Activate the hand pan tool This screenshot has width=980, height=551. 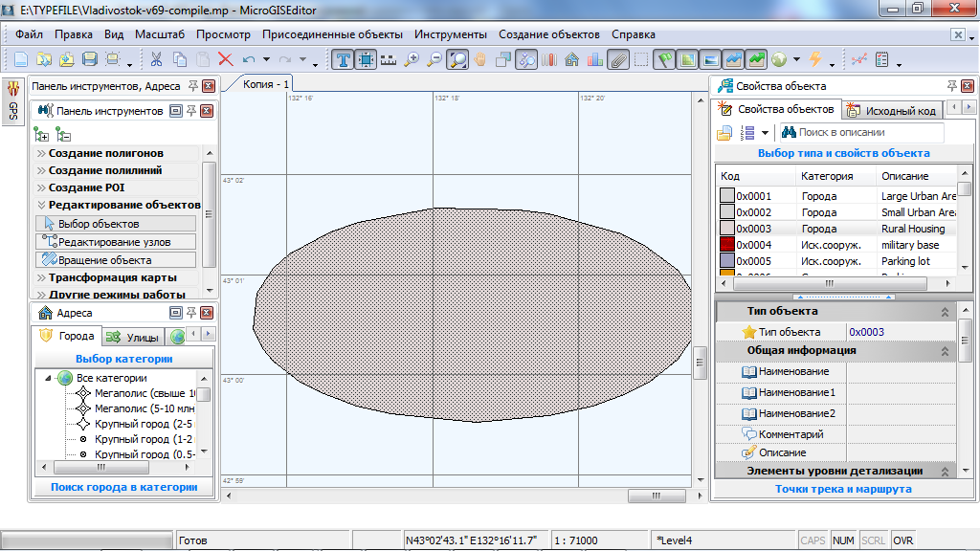coord(480,59)
